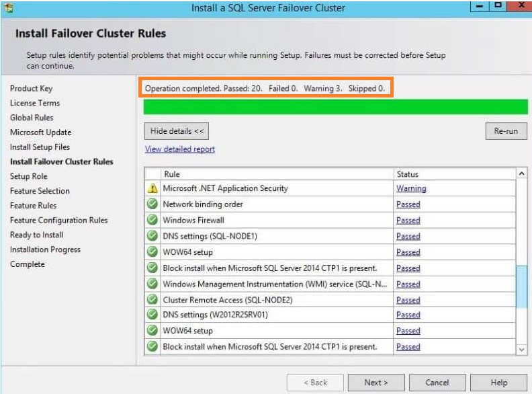Click green check icon beside Network binding order

[x=152, y=204]
